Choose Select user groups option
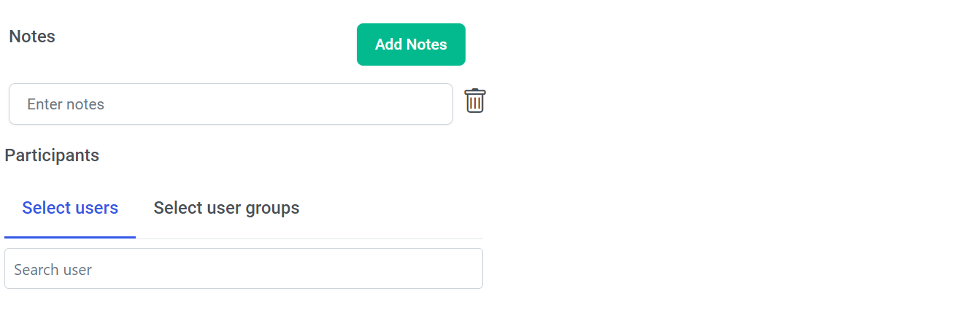Screen dimensions: 980x310 click(x=226, y=208)
